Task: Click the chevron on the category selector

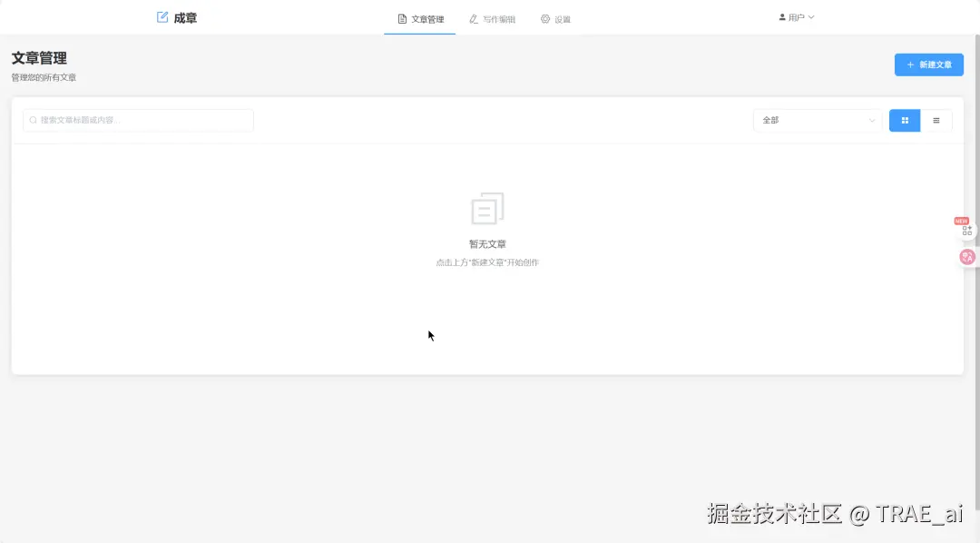Action: 871,120
